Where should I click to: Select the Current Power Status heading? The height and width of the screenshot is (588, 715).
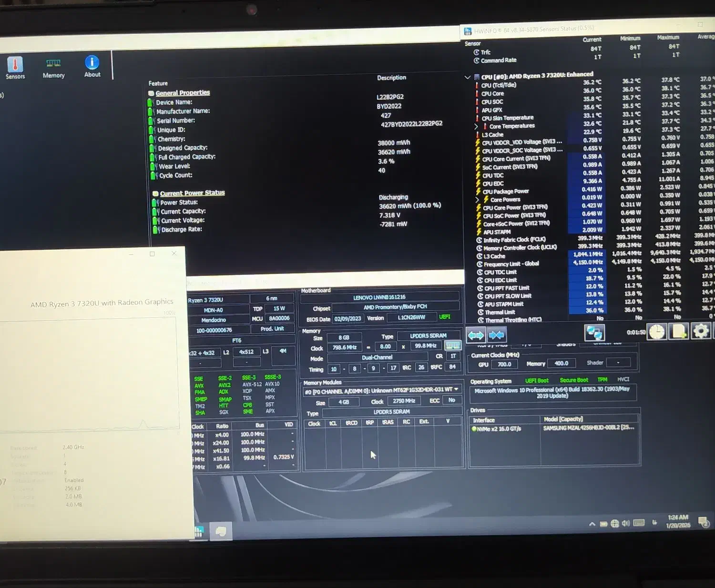(x=192, y=193)
